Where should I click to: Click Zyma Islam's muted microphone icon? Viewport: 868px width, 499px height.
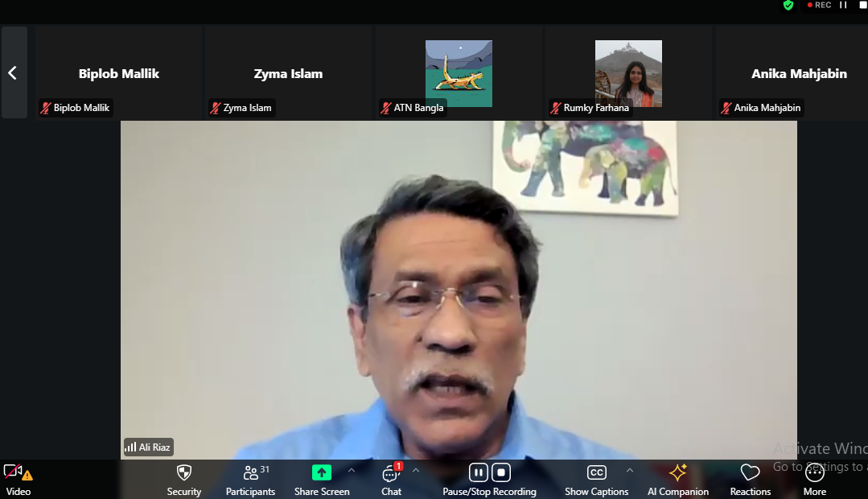point(216,108)
